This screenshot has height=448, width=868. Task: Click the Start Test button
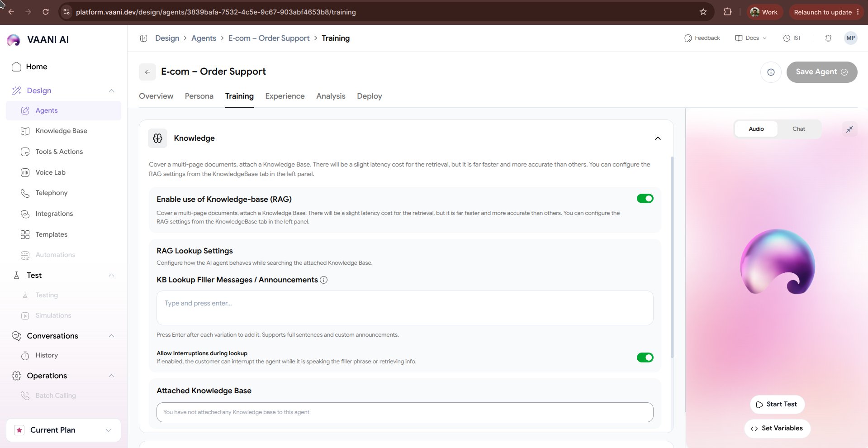coord(777,405)
